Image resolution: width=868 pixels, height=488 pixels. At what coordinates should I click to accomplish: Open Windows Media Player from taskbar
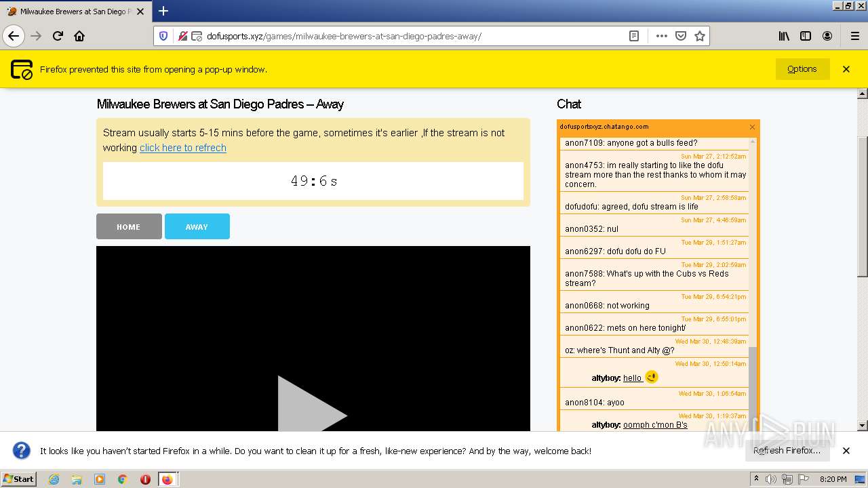[100, 479]
